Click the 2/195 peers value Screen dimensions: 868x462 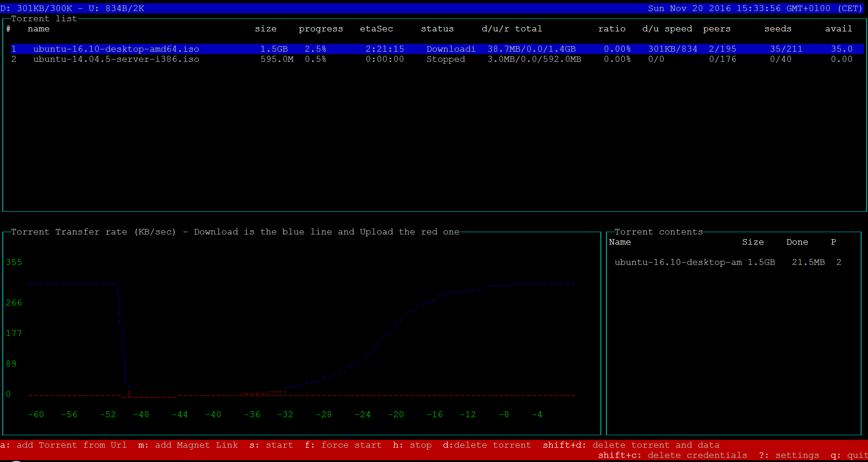(723, 49)
